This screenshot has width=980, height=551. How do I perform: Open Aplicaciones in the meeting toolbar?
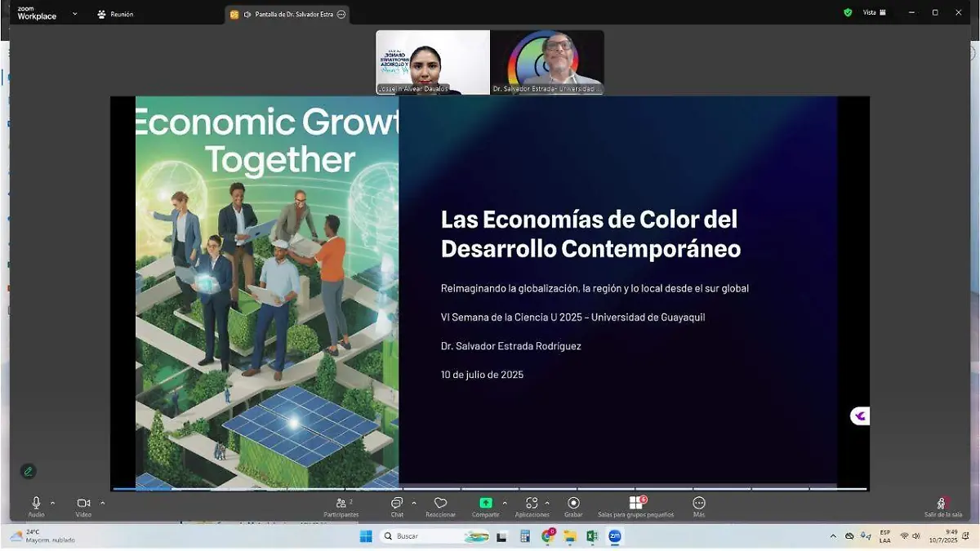pos(532,504)
